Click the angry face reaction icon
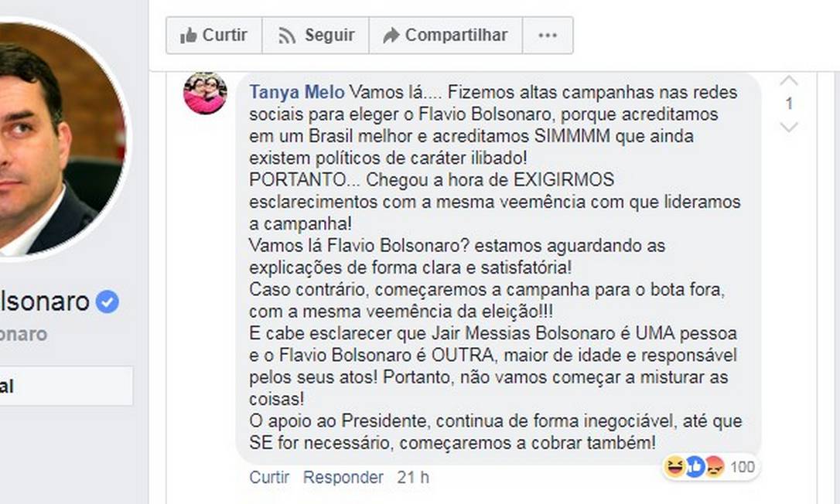Image resolution: width=840 pixels, height=504 pixels. (x=713, y=466)
